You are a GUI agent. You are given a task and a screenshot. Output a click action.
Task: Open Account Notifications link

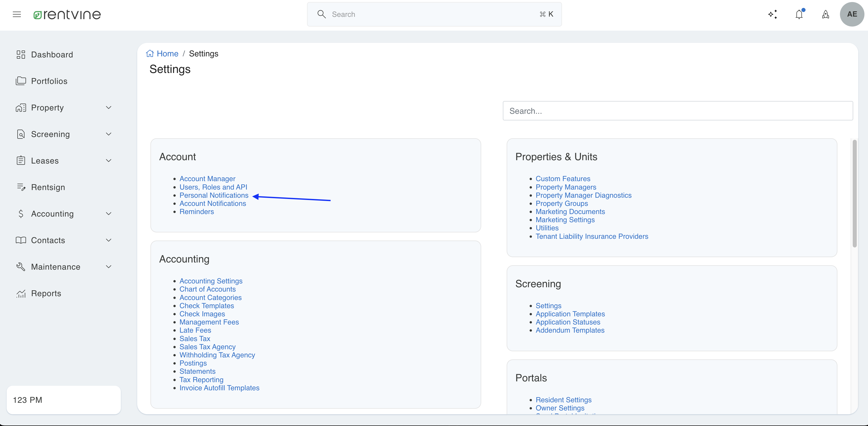click(213, 203)
